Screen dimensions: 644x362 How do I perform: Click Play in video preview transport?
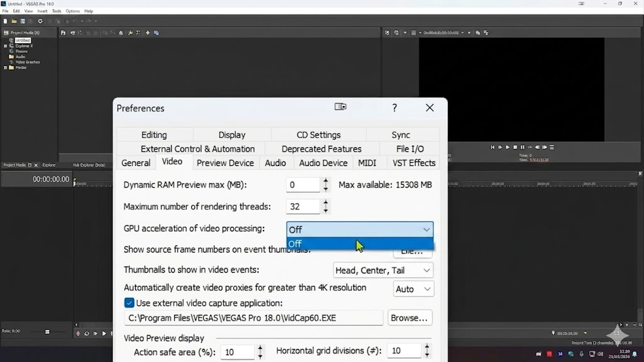508,147
